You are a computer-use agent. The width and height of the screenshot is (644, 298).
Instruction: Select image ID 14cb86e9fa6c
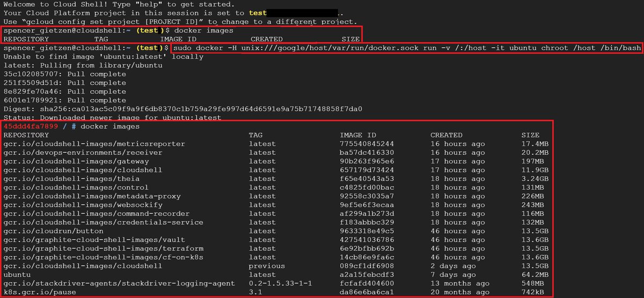(x=367, y=257)
